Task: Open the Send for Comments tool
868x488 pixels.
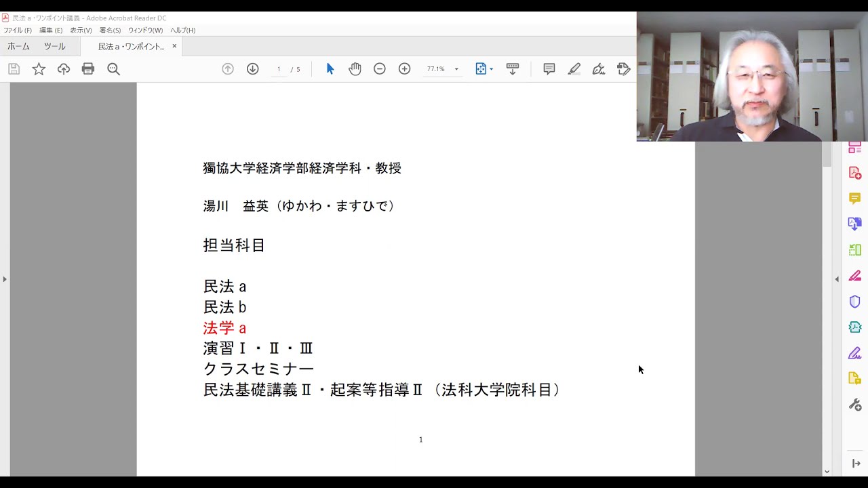Action: click(x=855, y=379)
